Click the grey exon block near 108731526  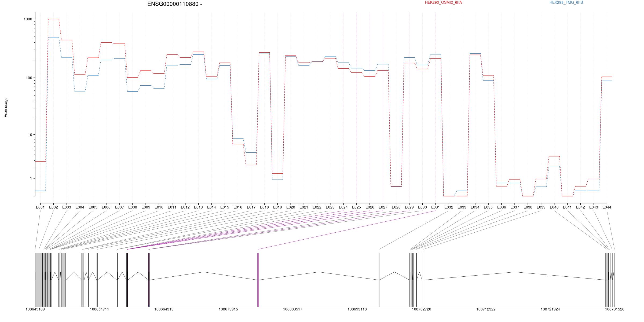click(x=607, y=280)
